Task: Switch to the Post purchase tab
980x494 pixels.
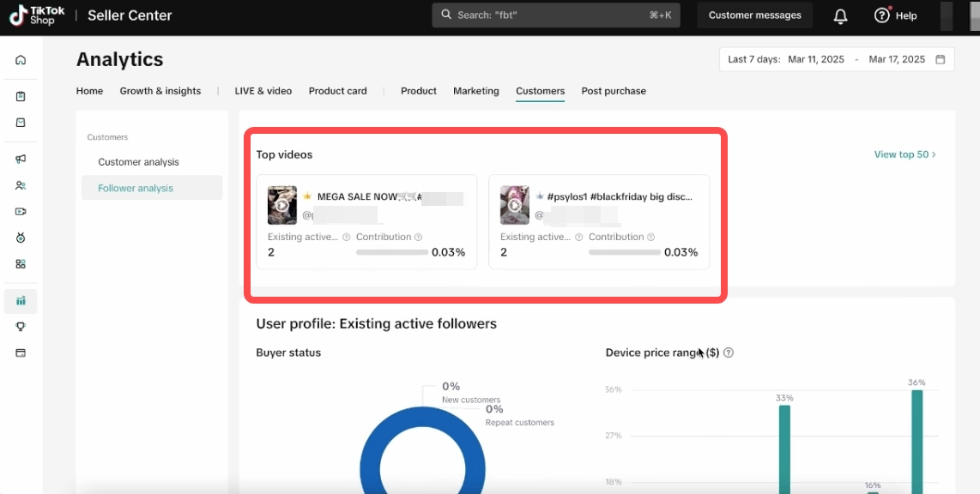Action: click(x=613, y=91)
